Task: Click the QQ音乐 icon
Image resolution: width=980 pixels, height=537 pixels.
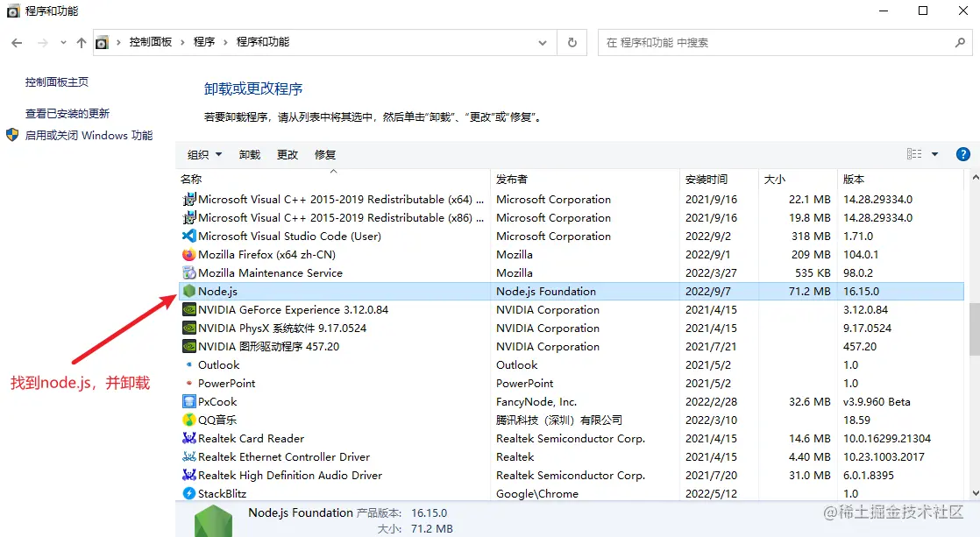Action: point(188,420)
